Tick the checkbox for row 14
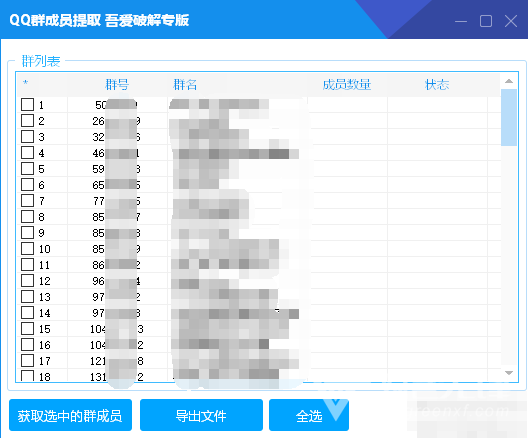The height and width of the screenshot is (438, 528). click(x=27, y=312)
